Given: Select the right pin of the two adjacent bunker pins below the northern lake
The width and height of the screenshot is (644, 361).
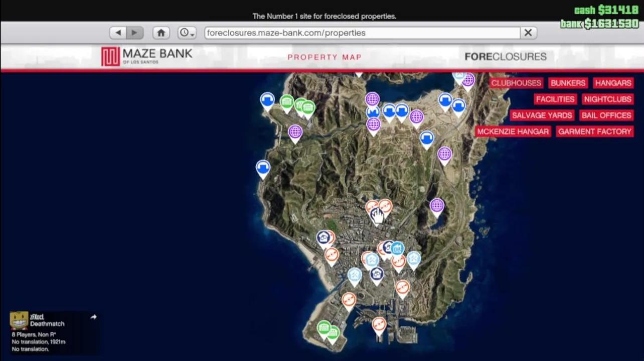Looking at the screenshot, I should point(402,111).
